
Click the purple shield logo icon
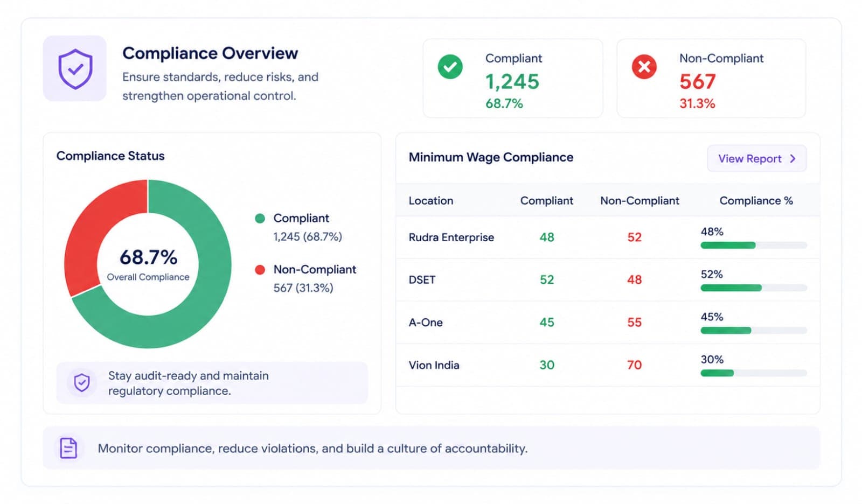click(75, 68)
